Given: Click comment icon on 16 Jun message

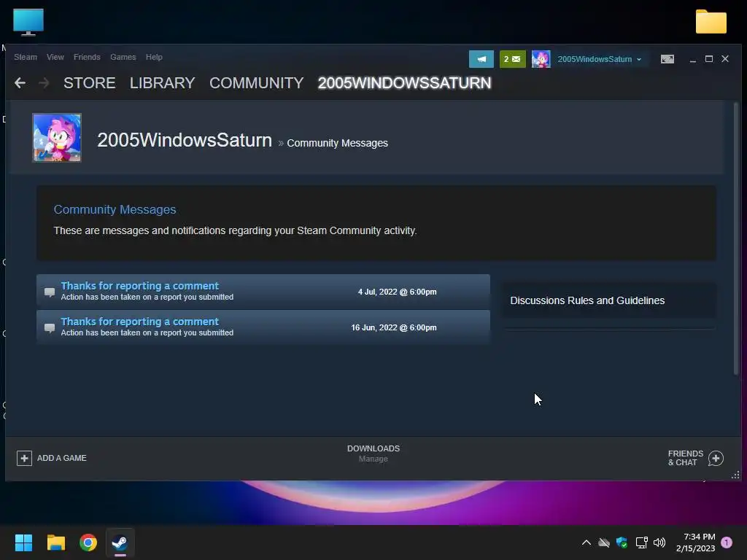Looking at the screenshot, I should click(x=50, y=327).
